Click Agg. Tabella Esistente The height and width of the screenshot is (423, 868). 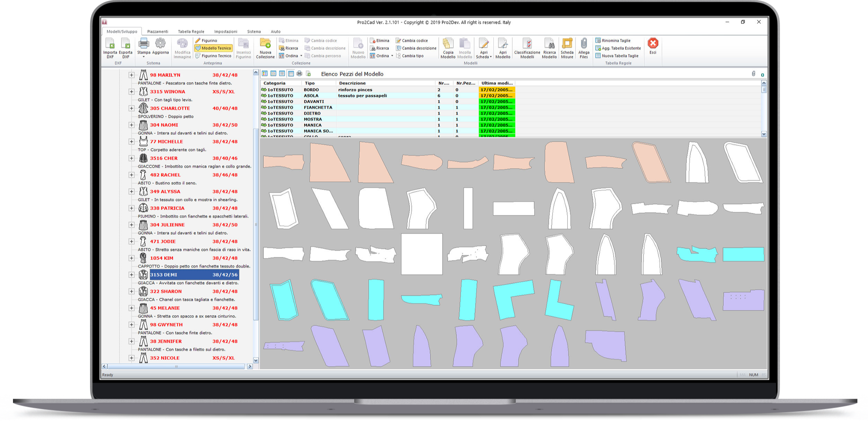tap(618, 48)
